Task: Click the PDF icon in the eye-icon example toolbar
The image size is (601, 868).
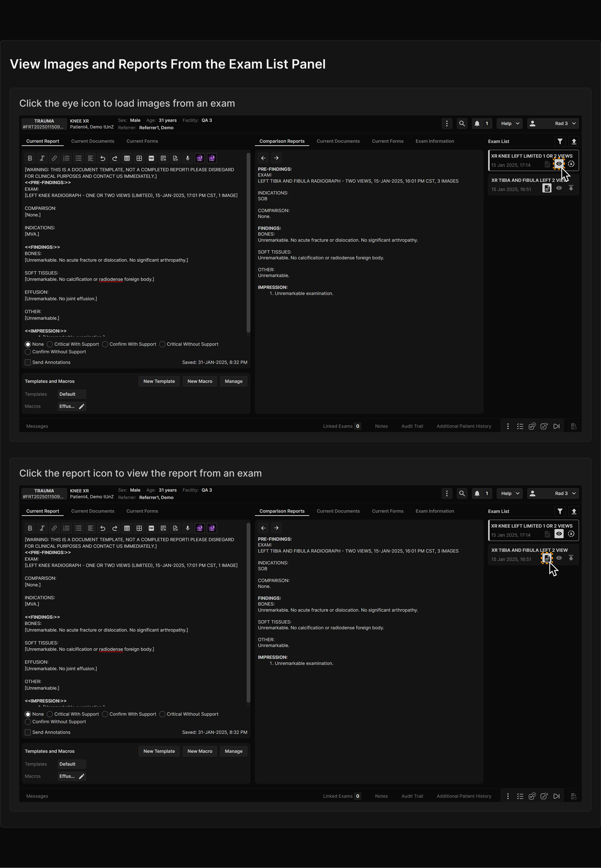Action: click(151, 158)
